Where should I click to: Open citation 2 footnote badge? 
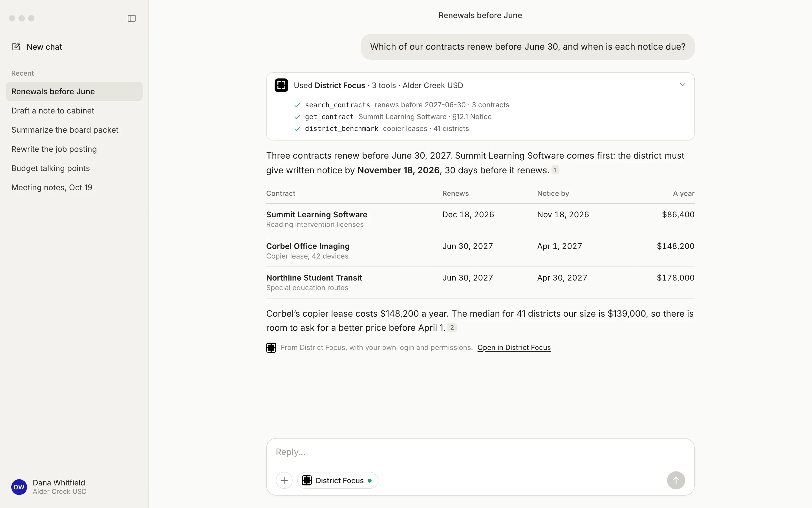pyautogui.click(x=452, y=328)
